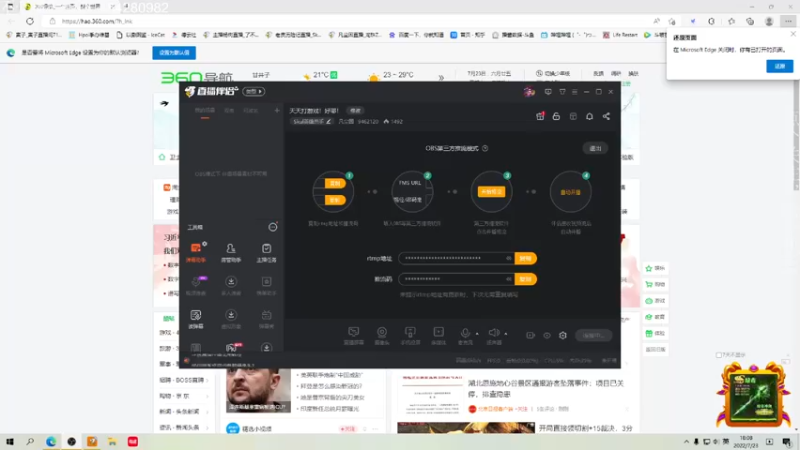Viewport: 800px width, 450px height.
Task: Expand weather forecast double chevron on 360 page
Action: [x=441, y=78]
